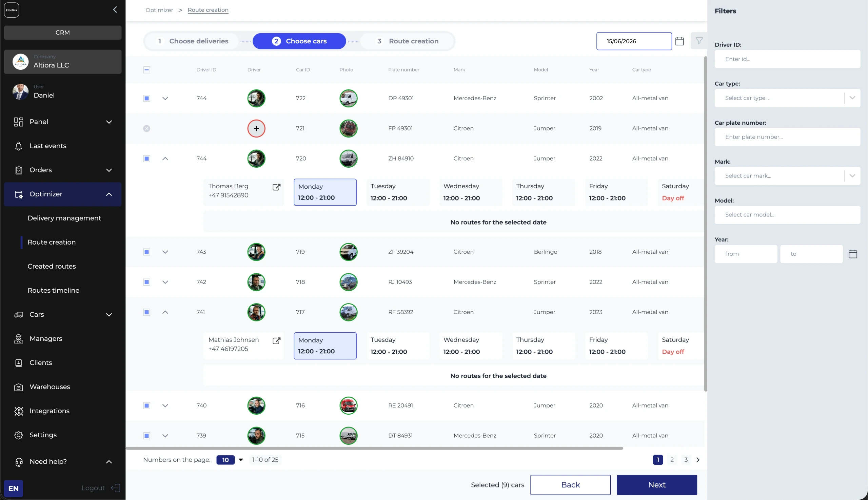Collapse the schedule for car 720
Screen dimensions: 868x500
click(x=165, y=159)
